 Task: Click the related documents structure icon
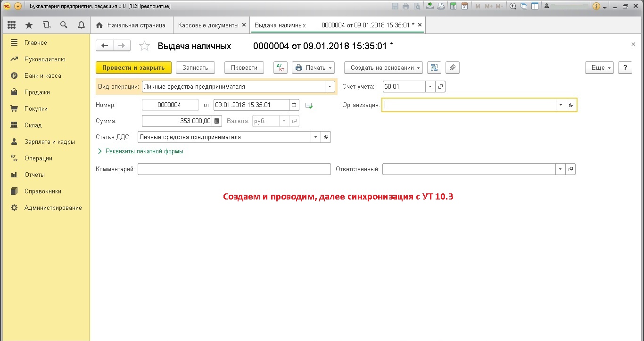[x=434, y=67]
